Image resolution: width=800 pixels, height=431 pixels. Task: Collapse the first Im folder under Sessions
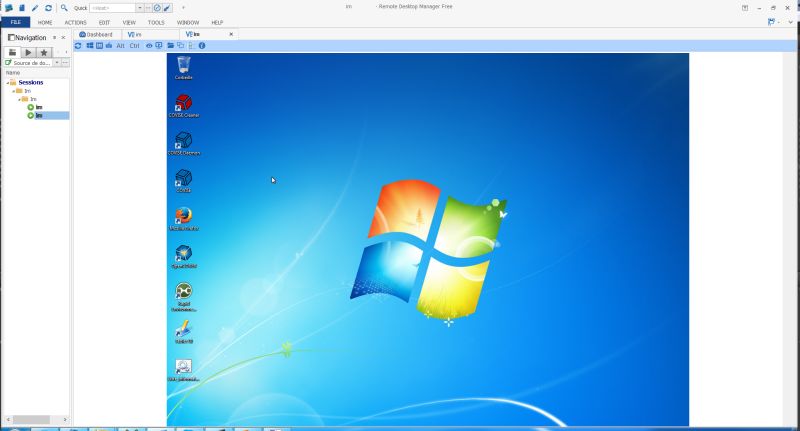click(13, 91)
